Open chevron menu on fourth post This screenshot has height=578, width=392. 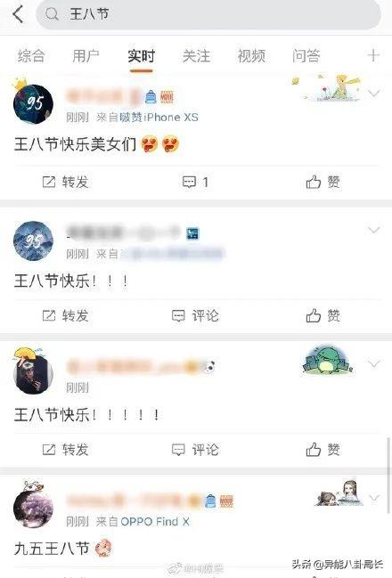[x=374, y=498]
